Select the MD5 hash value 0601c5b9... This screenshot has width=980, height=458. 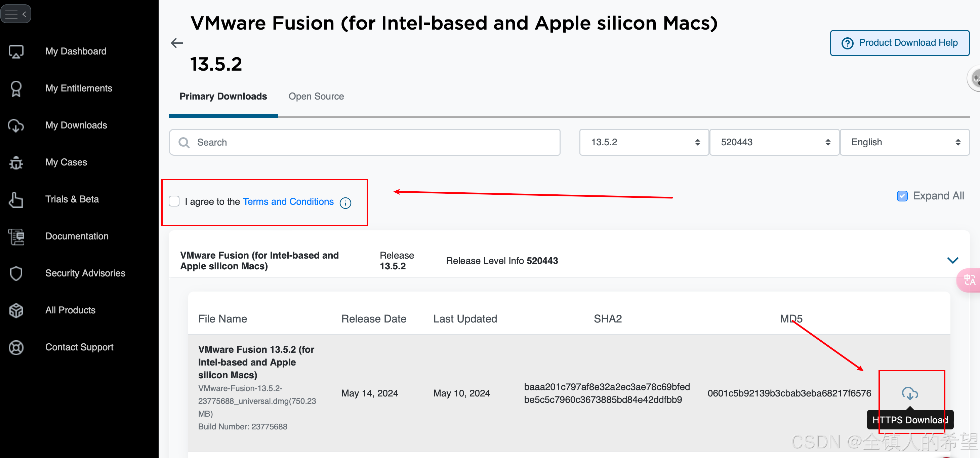tap(789, 393)
